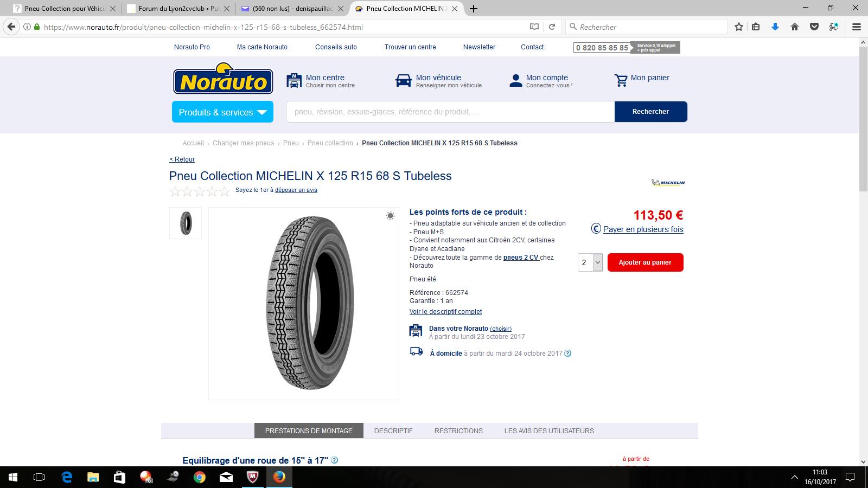Viewport: 868px width, 488px height.
Task: Switch to the RESTRICTIONS tab
Action: click(x=458, y=431)
